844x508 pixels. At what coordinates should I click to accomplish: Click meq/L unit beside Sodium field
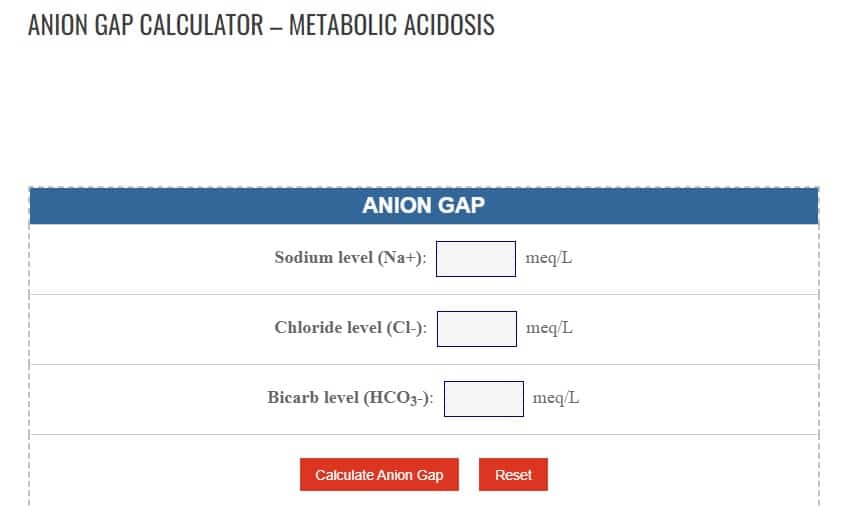(x=548, y=258)
